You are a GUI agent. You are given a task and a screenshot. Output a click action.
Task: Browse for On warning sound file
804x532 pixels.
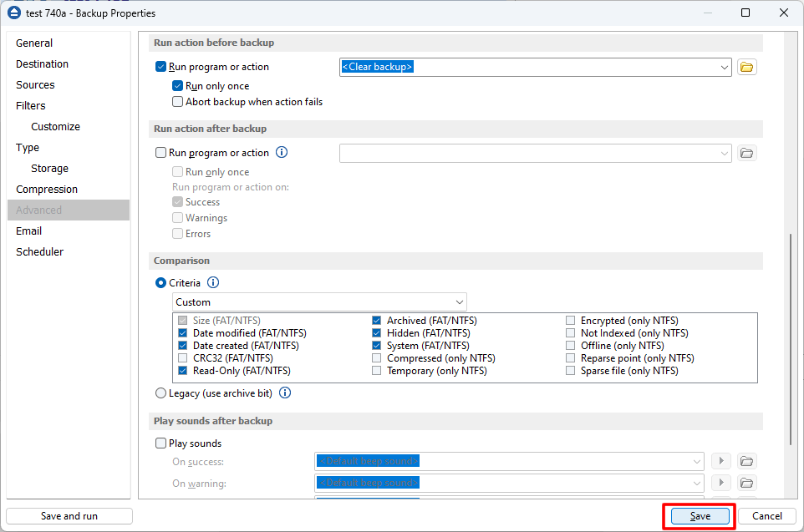click(747, 483)
